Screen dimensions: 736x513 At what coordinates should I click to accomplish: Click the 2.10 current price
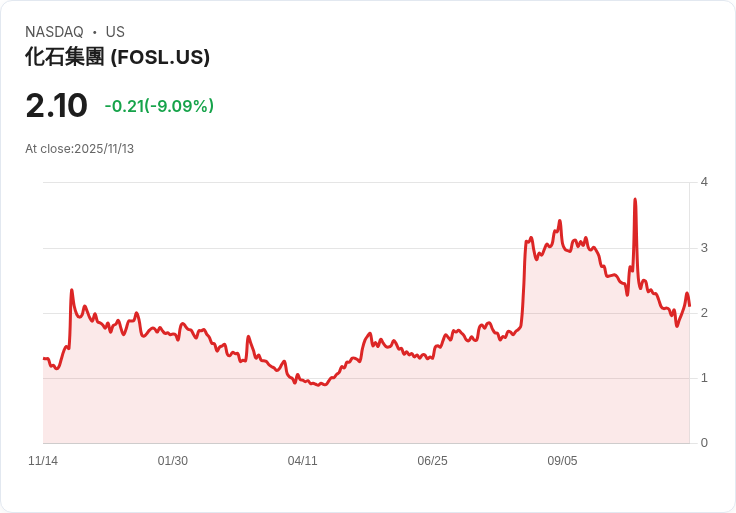point(56,105)
